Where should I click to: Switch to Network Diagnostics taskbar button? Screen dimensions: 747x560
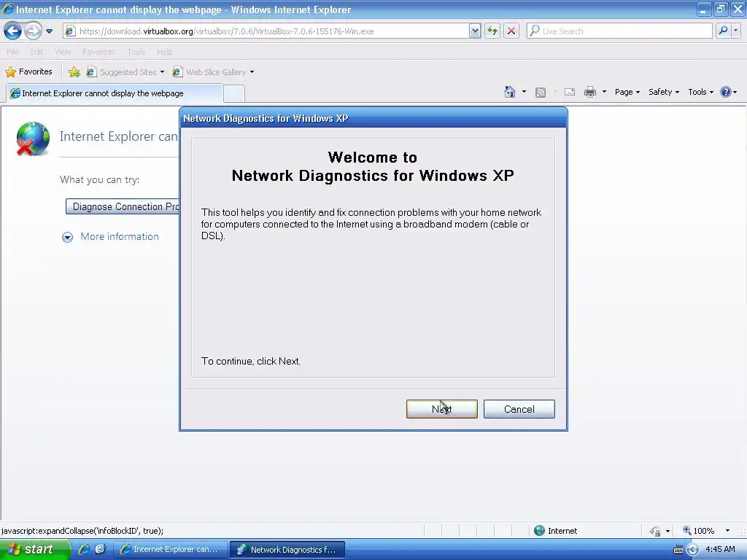[287, 550]
